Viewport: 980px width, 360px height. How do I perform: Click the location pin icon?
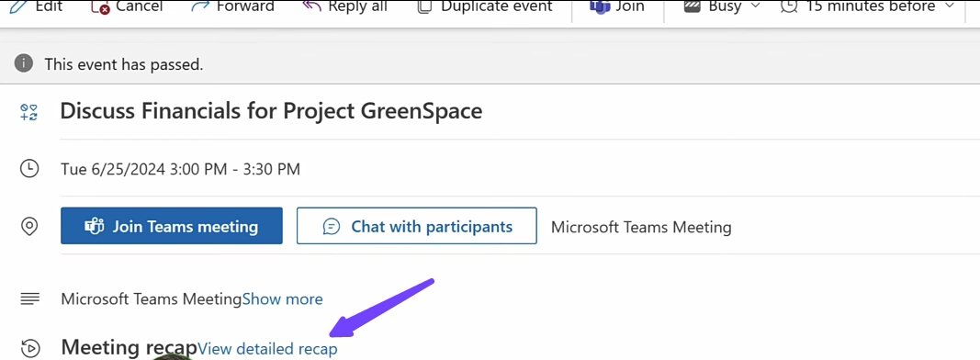coord(29,226)
